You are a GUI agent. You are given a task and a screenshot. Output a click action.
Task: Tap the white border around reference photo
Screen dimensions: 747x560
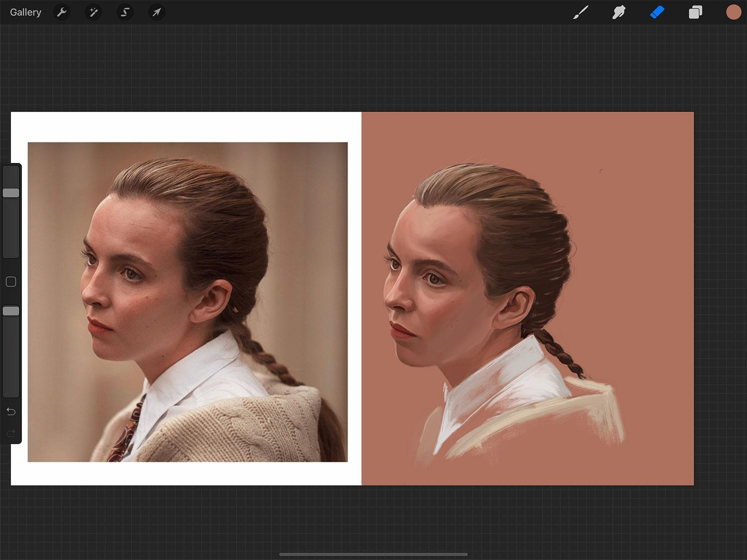pos(184,127)
